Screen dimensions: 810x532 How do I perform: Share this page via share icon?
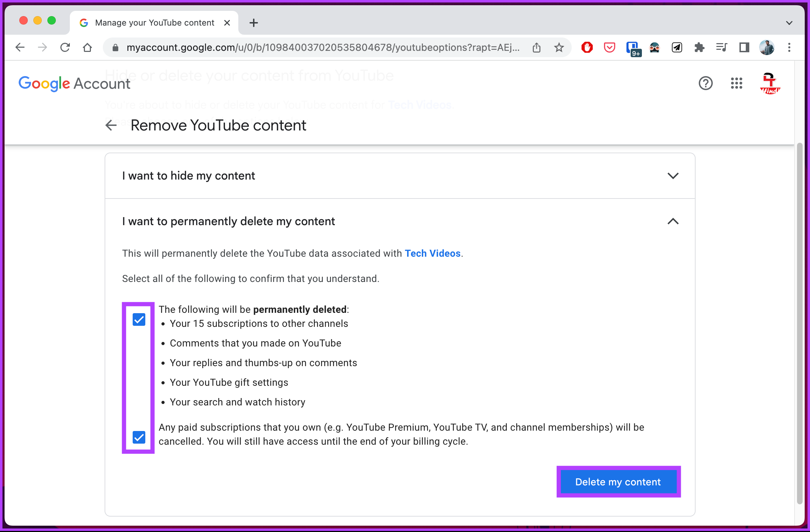(537, 47)
